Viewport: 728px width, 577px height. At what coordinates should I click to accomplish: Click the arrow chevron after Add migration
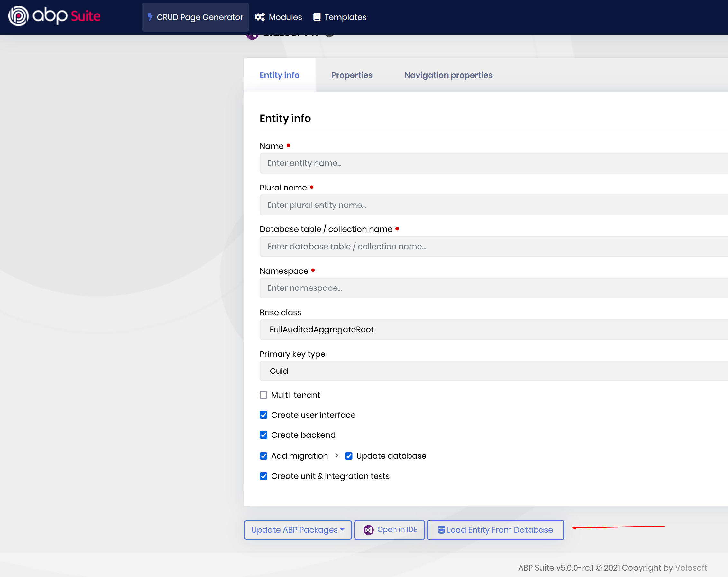336,455
